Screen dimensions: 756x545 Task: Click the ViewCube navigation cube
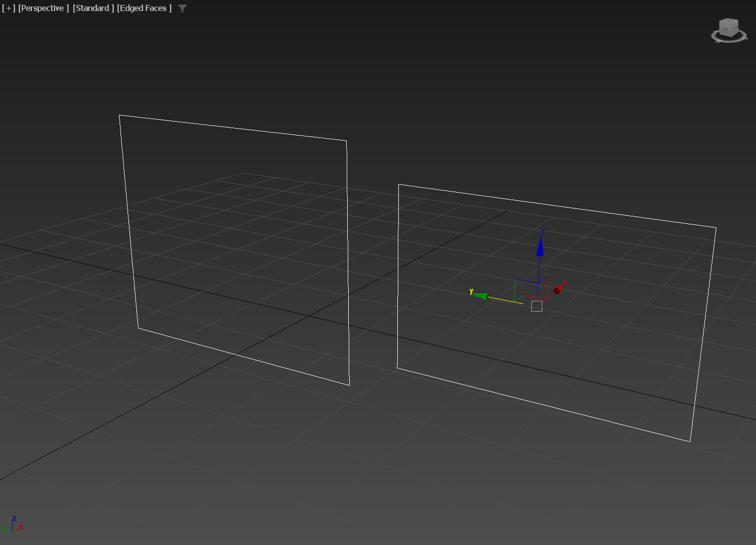click(x=728, y=27)
